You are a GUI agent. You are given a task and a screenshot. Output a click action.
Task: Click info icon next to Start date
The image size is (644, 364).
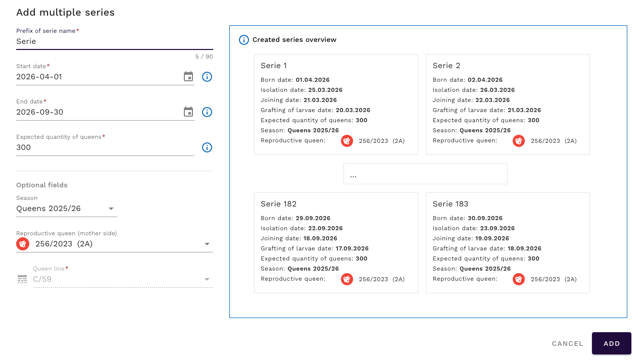[207, 77]
